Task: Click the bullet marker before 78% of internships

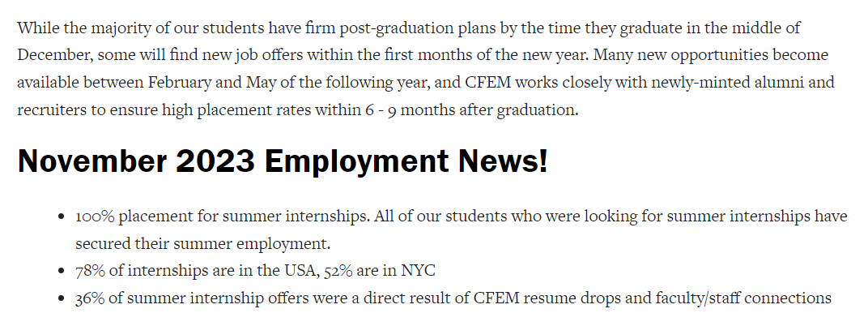Action: click(62, 271)
